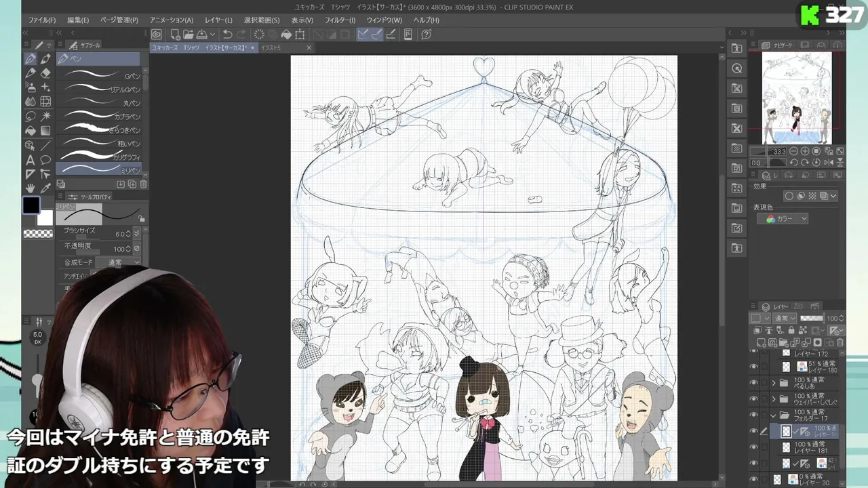Hide the ぺるしあ folder
The height and width of the screenshot is (488, 868).
[753, 383]
